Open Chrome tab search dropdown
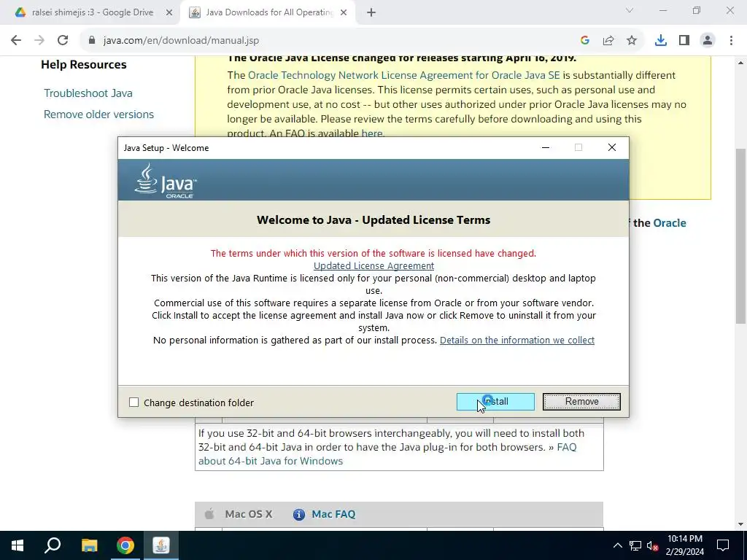 [x=630, y=10]
